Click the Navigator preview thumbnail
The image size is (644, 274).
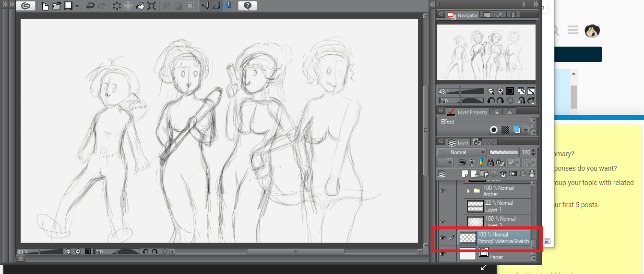point(486,52)
